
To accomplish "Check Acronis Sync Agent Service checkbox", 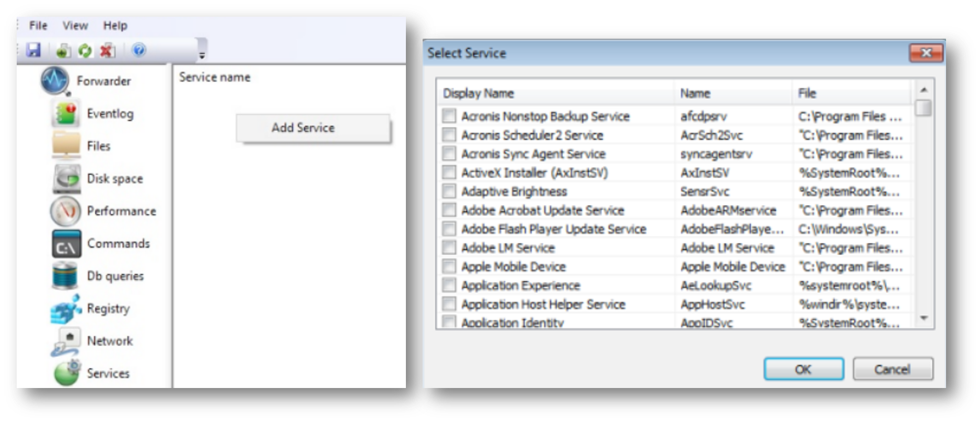I will pos(449,153).
